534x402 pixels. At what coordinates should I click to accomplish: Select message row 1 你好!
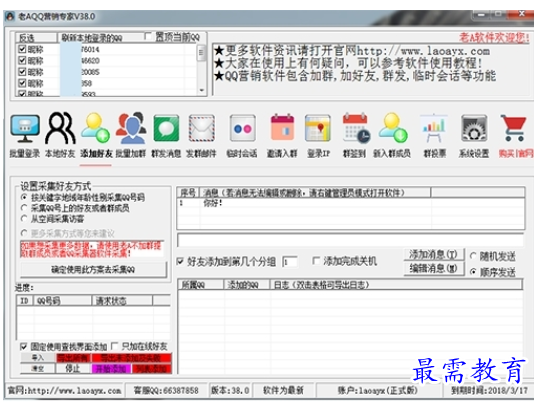(350, 203)
